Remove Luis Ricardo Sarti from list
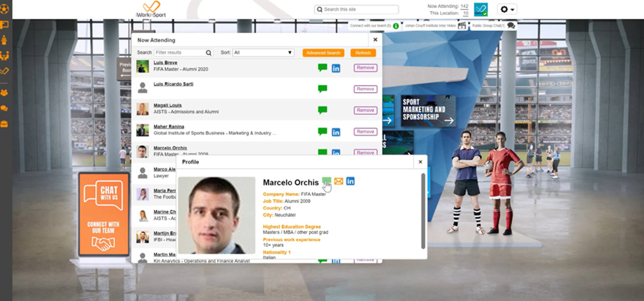Viewport: 644px width, 301px height. (365, 89)
